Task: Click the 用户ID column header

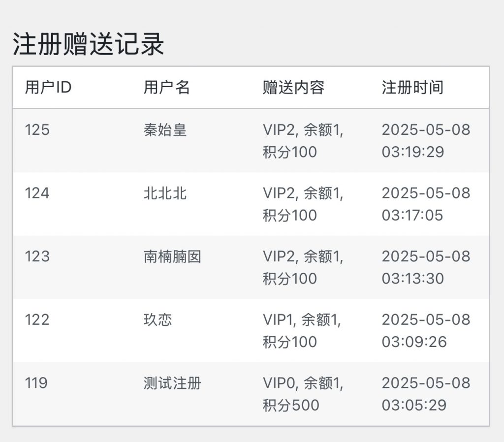Action: [x=48, y=88]
